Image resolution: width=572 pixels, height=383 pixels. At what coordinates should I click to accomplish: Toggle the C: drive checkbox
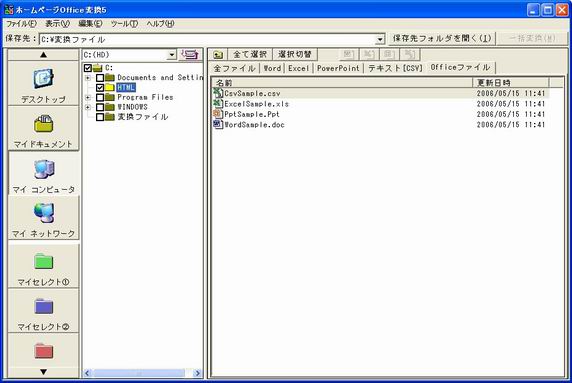click(88, 68)
